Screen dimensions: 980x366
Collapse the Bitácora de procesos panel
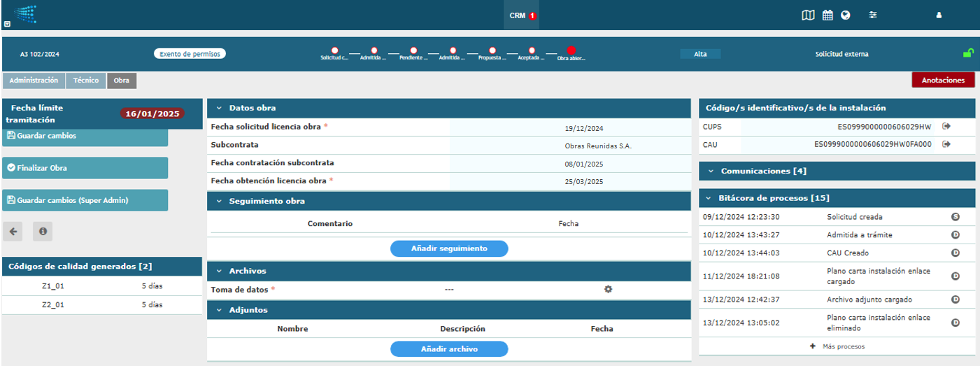(x=711, y=198)
